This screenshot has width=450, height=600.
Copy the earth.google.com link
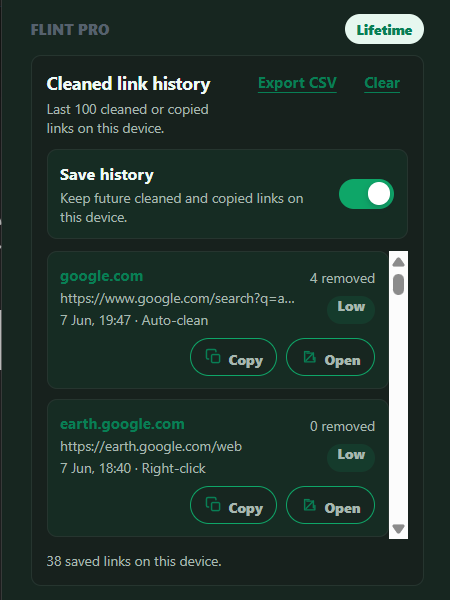tap(233, 505)
